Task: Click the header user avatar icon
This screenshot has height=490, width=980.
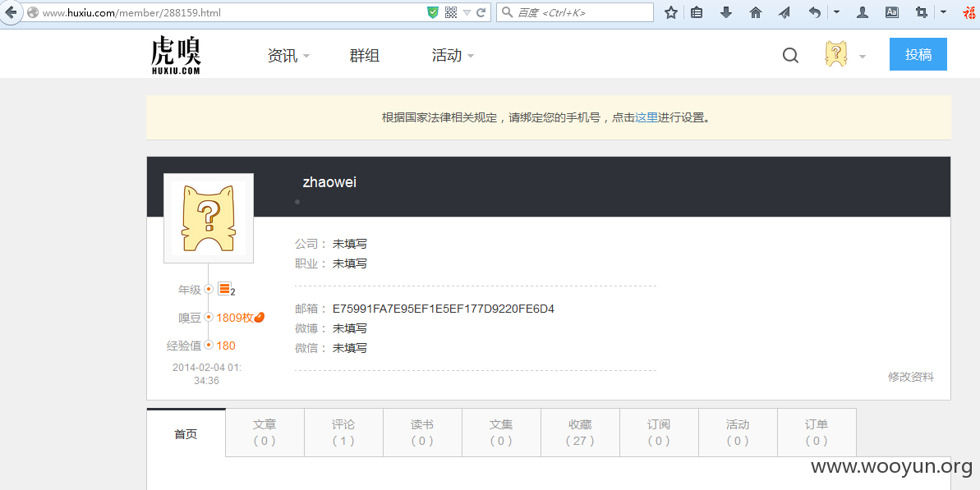Action: [x=836, y=54]
